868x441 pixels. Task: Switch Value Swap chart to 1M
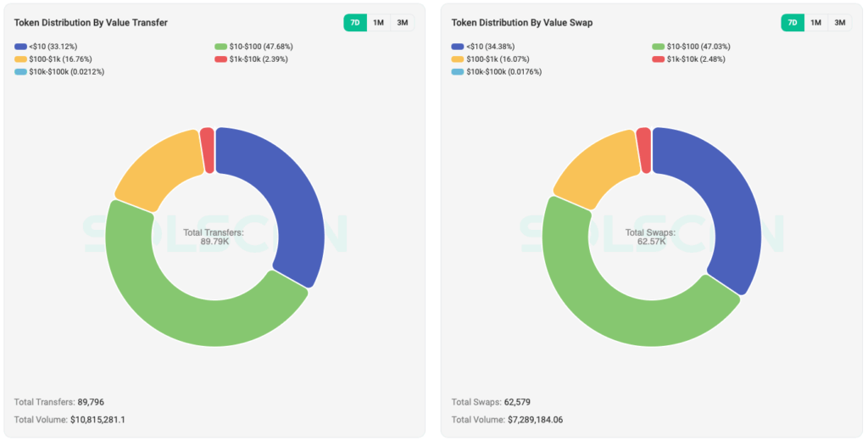tap(815, 23)
